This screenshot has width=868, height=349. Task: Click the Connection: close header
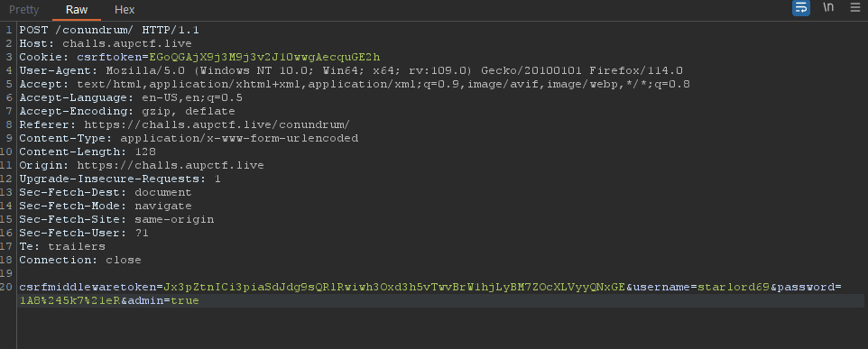80,260
